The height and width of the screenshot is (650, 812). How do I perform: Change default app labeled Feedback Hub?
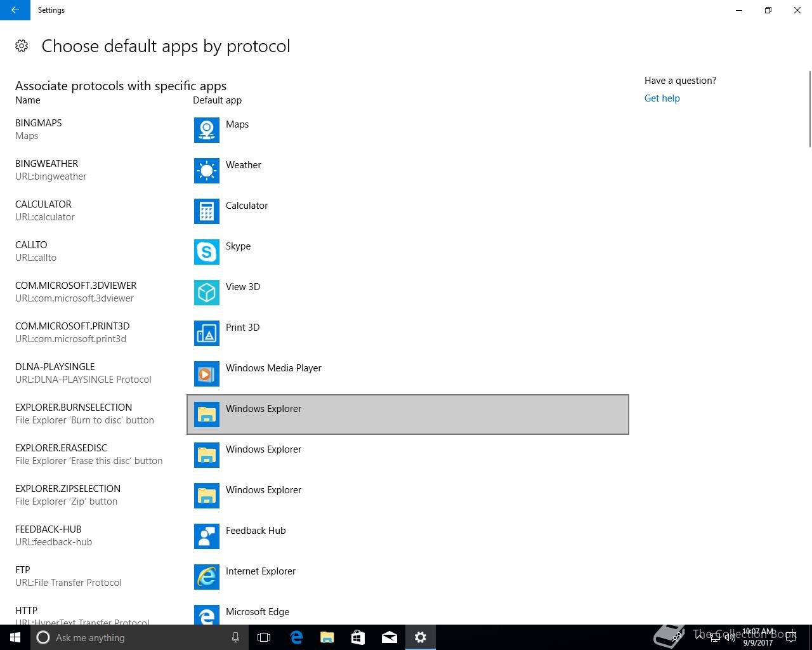coord(408,536)
